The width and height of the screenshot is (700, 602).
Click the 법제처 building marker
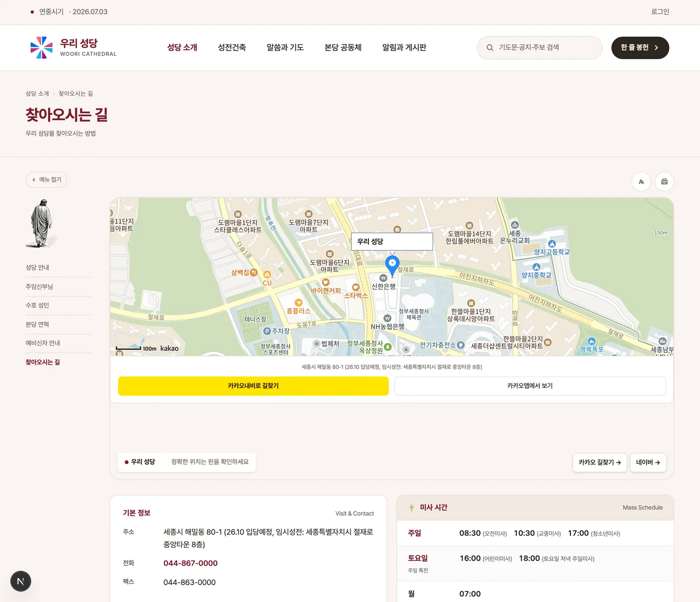tap(317, 344)
